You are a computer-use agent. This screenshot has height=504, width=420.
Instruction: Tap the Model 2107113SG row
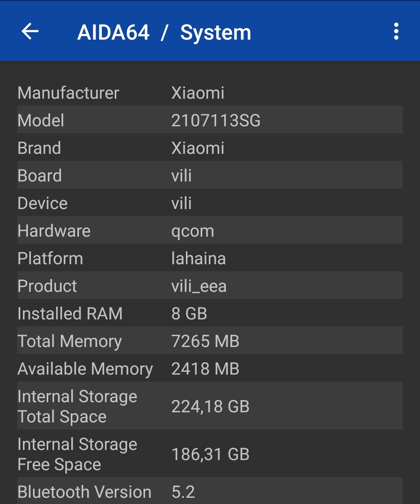point(210,120)
